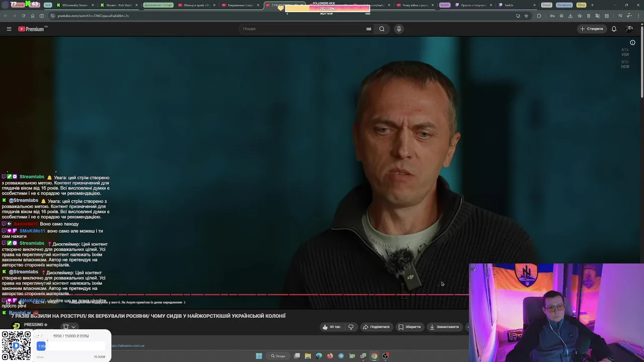Open PRESSING channel name link
The width and height of the screenshot is (644, 362).
pos(34,325)
